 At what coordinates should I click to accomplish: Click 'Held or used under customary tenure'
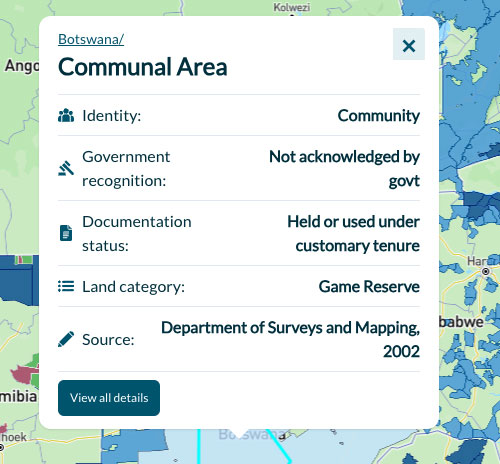coord(353,234)
